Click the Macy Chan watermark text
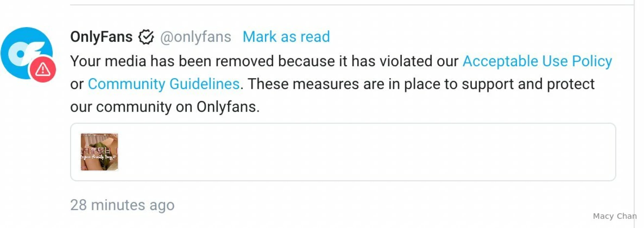This screenshot has width=644, height=228. pos(614,216)
